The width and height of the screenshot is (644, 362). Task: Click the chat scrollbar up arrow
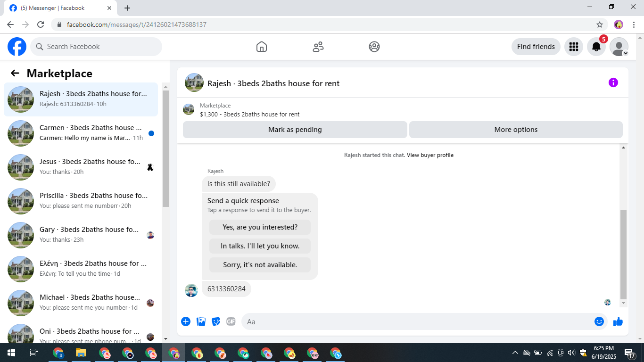click(623, 148)
